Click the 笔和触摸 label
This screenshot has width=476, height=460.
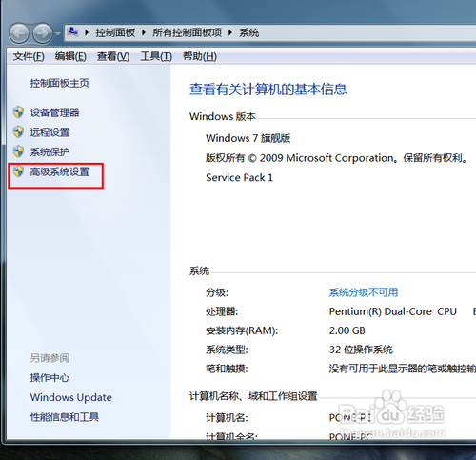coord(227,369)
